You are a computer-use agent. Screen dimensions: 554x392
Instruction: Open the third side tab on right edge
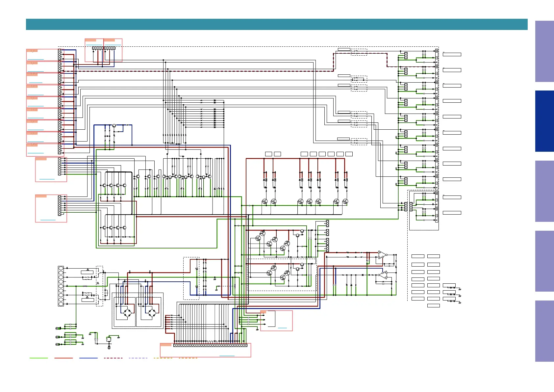point(544,191)
